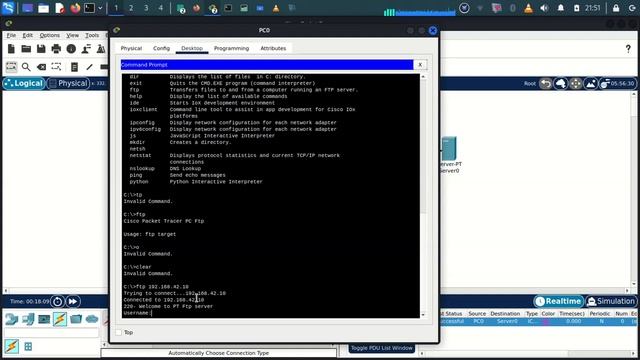This screenshot has height=360, width=640.
Task: Click the Set Tiled Background mountain icon
Action: tap(591, 84)
